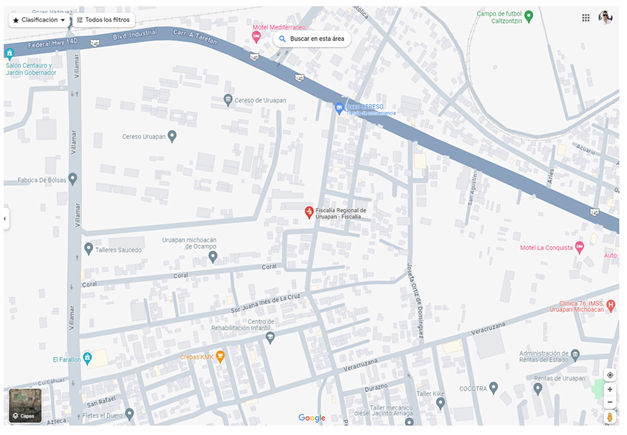This screenshot has width=627, height=435.
Task: Click Buscar en esta área button
Action: [x=312, y=39]
